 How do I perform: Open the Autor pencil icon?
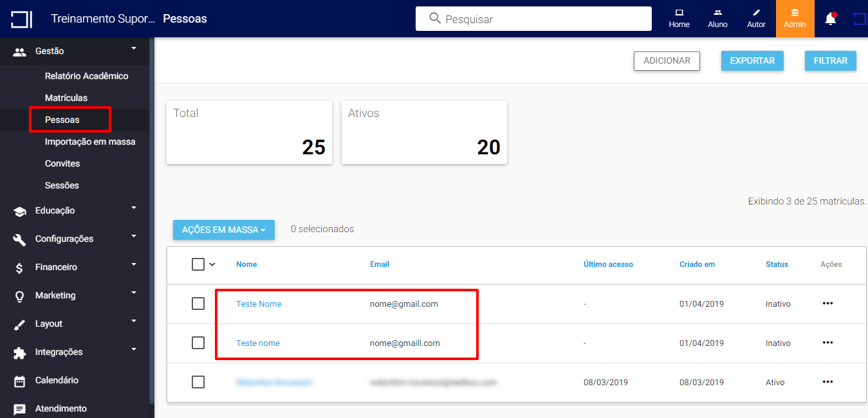756,12
